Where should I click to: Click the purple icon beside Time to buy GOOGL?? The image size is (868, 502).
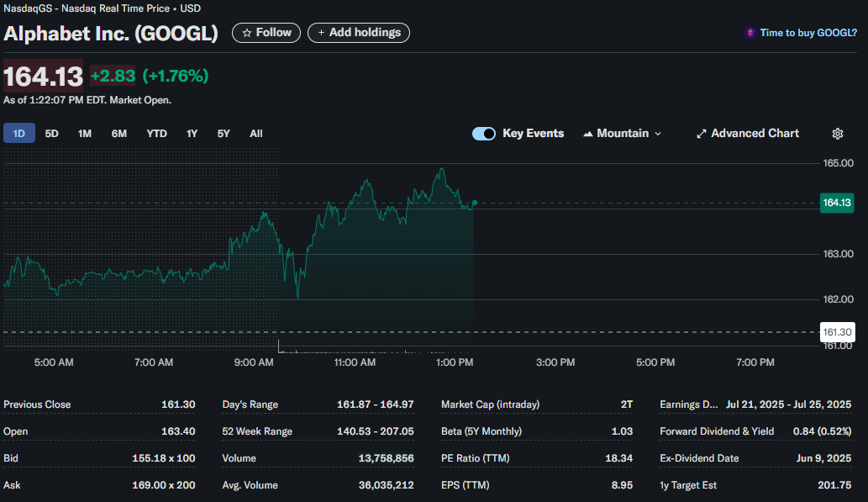pos(750,33)
